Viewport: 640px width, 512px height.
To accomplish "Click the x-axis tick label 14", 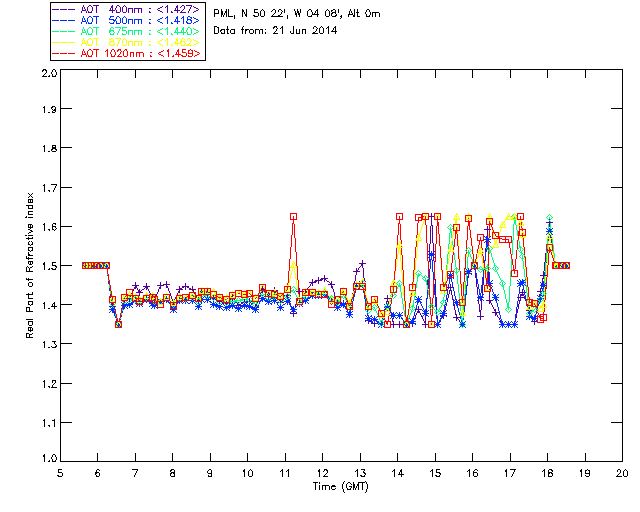I will click(398, 473).
